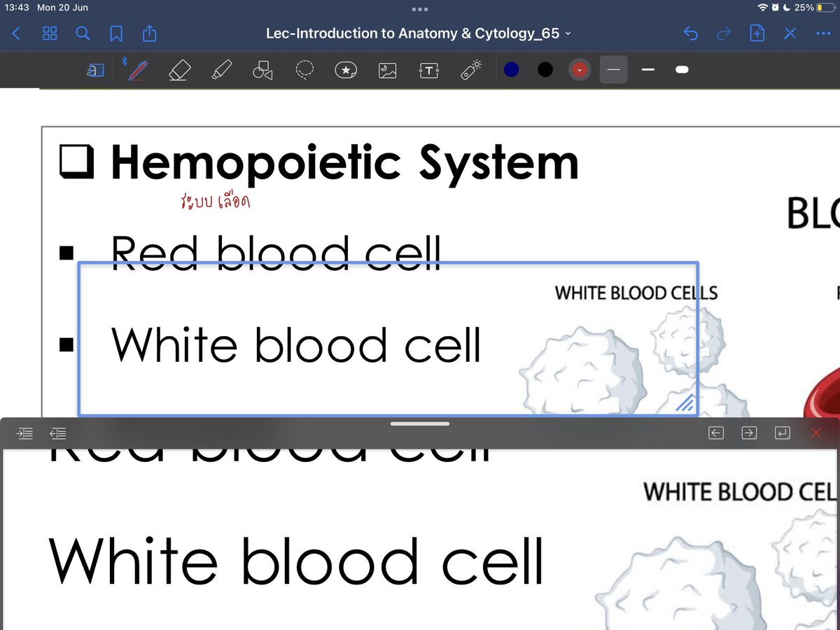Select the Text box tool
The height and width of the screenshot is (630, 840).
pyautogui.click(x=429, y=70)
